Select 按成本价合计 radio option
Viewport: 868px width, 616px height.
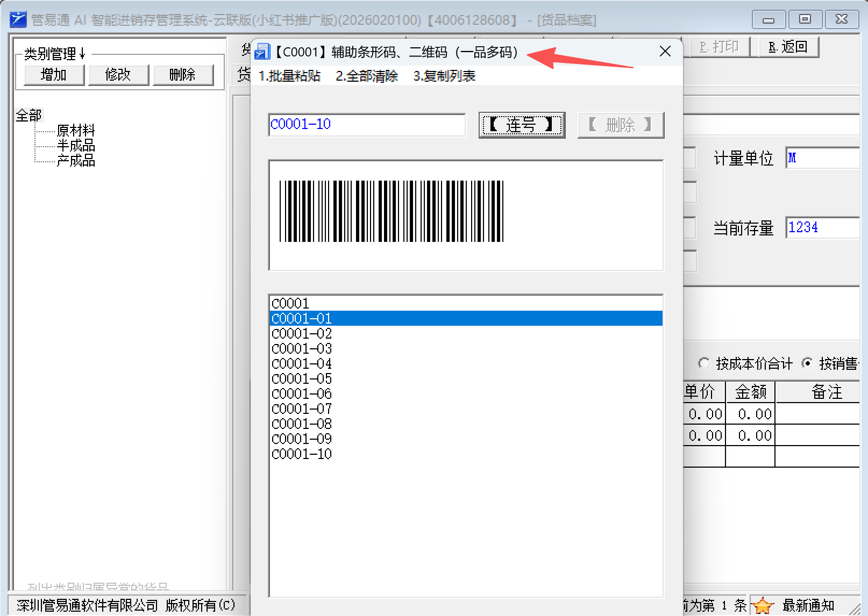703,364
